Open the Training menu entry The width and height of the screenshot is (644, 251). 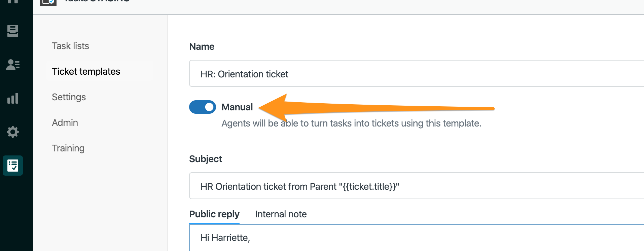(x=68, y=148)
